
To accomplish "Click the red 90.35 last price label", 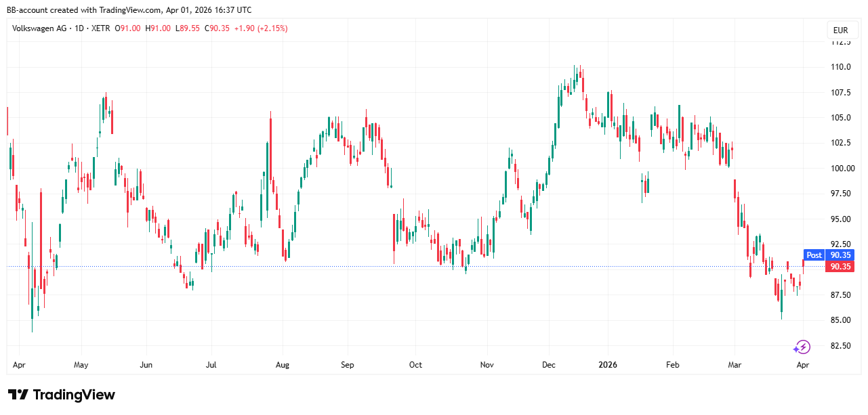I will 840,267.
